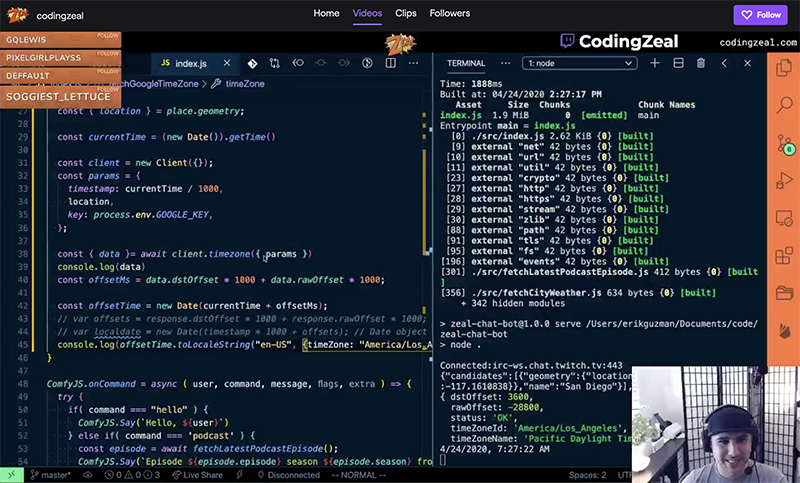Click the GQLEWIS follower banner

click(60, 40)
